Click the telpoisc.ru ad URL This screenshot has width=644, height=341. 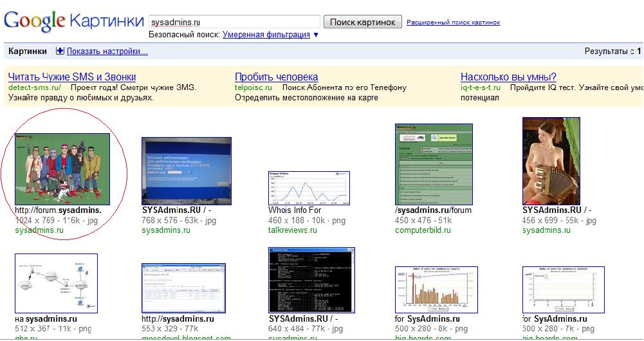(253, 87)
